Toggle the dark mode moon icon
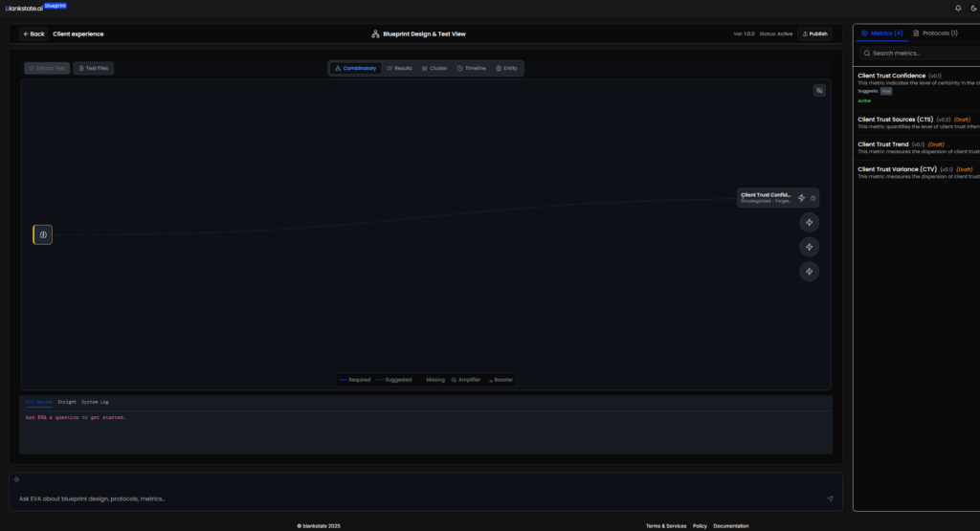This screenshot has height=531, width=980. point(972,8)
